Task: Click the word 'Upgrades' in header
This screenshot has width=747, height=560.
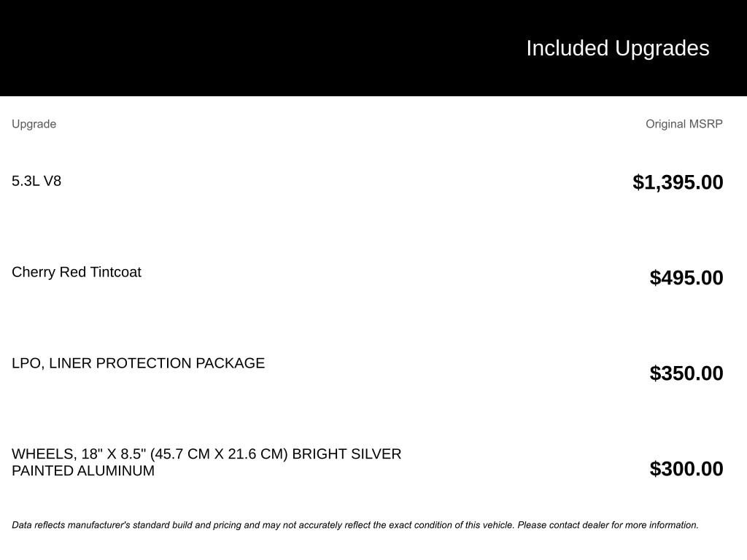Action: pos(662,49)
